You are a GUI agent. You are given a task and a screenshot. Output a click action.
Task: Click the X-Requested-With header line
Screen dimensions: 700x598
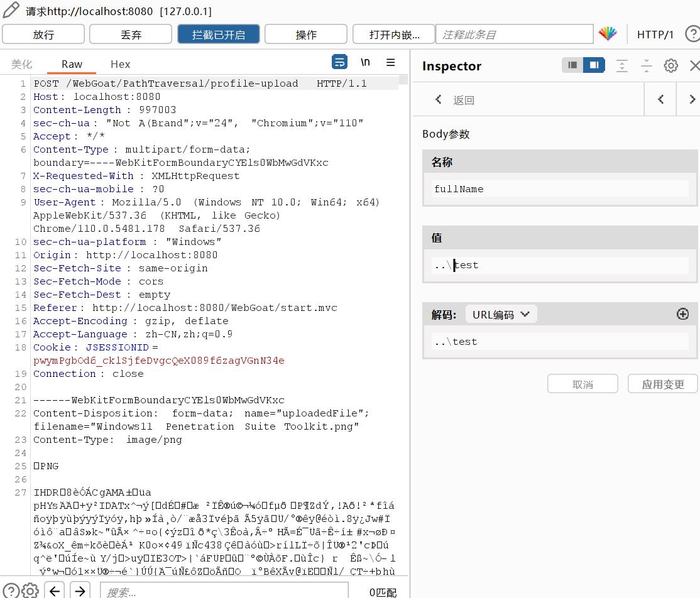[136, 176]
